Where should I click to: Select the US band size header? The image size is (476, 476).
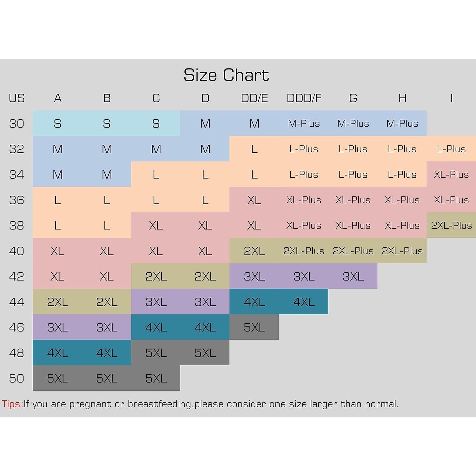[x=17, y=98]
